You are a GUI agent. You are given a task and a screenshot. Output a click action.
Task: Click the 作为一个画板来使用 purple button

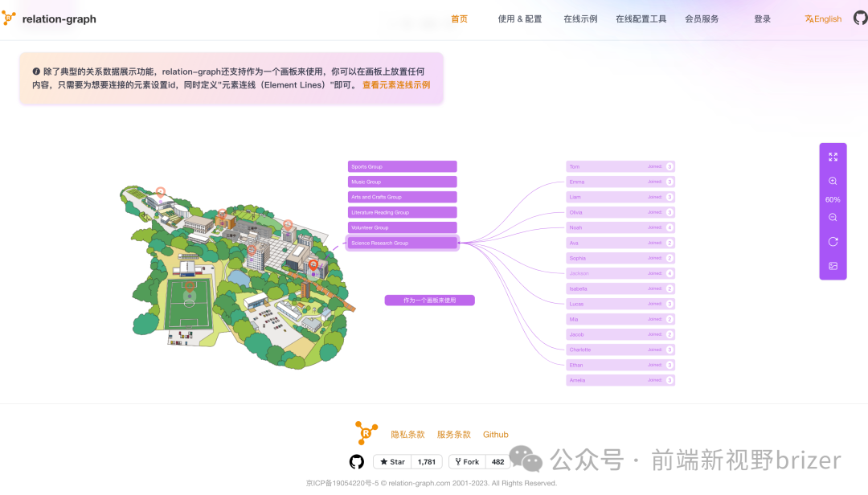[x=430, y=301]
